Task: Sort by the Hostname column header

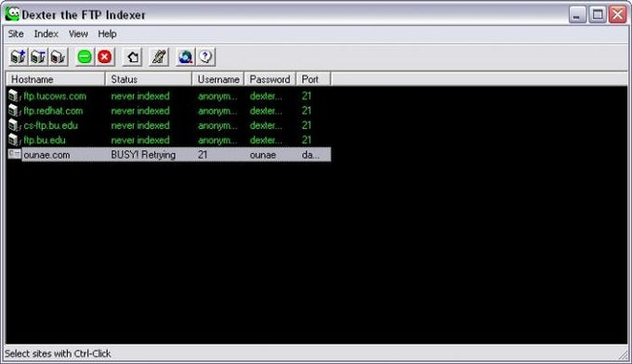Action: 56,79
